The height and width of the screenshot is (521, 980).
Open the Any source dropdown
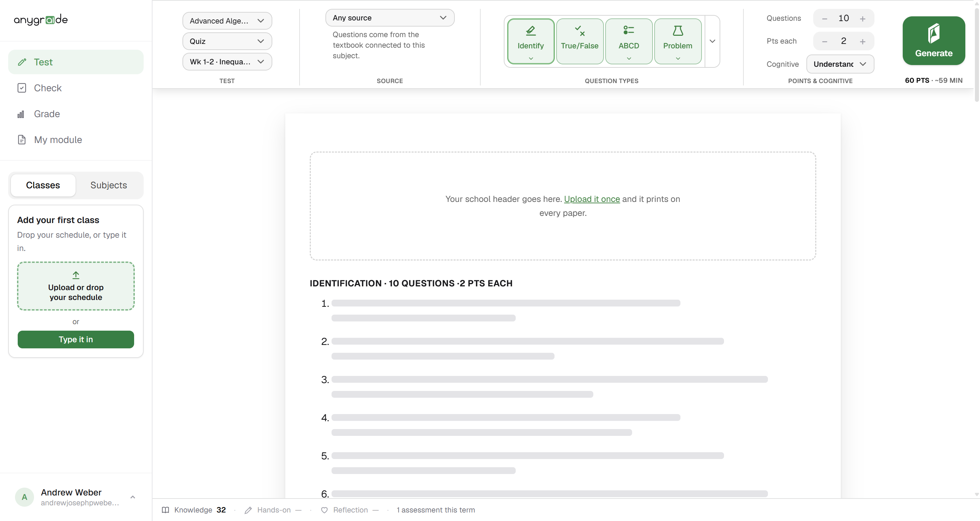[x=389, y=17]
